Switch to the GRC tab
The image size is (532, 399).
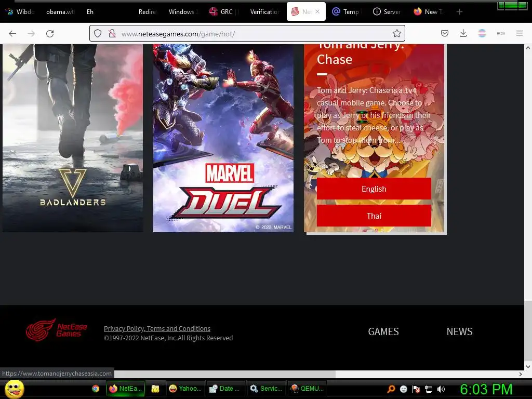pyautogui.click(x=223, y=12)
